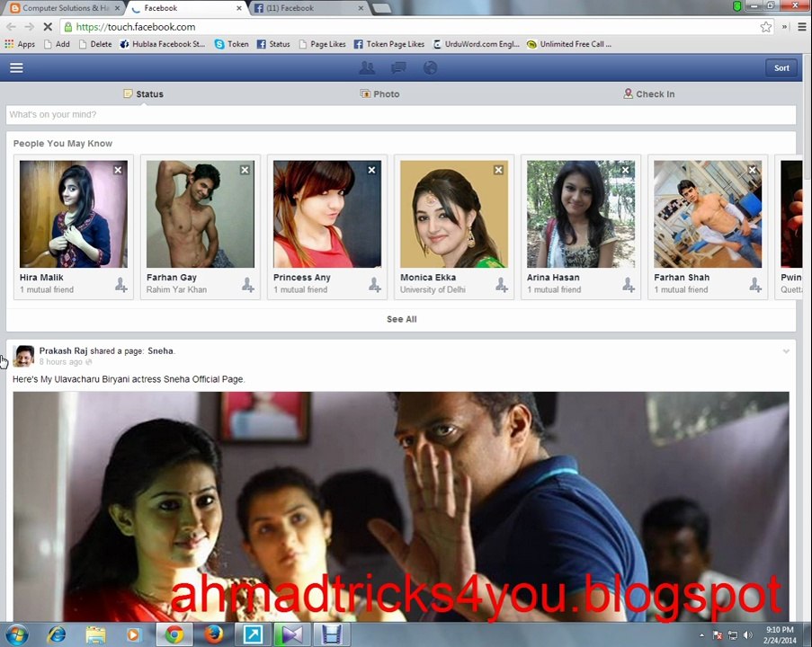The height and width of the screenshot is (647, 812).
Task: Open Firefox from taskbar
Action: pyautogui.click(x=214, y=634)
